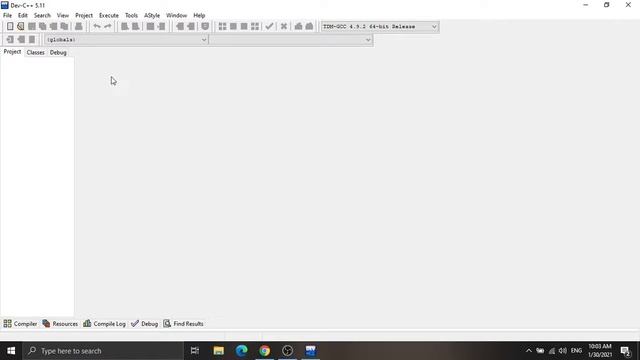Open the Project menu
Screen dimensions: 640x360
(x=84, y=16)
